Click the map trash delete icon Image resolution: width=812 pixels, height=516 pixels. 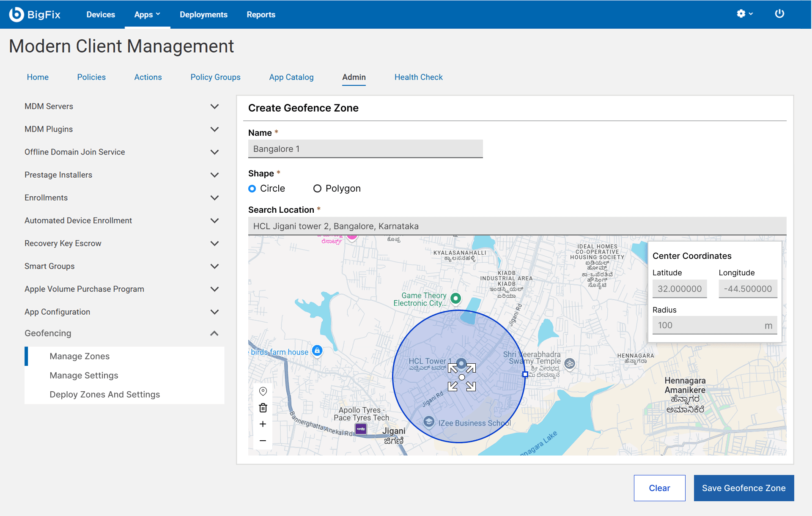coord(263,408)
